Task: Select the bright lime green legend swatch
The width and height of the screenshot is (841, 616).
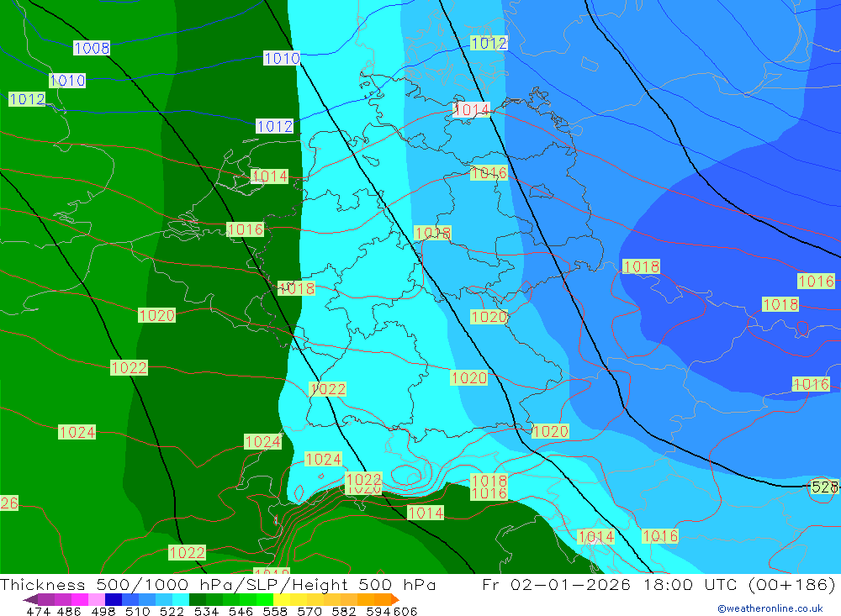Action: pos(265,599)
